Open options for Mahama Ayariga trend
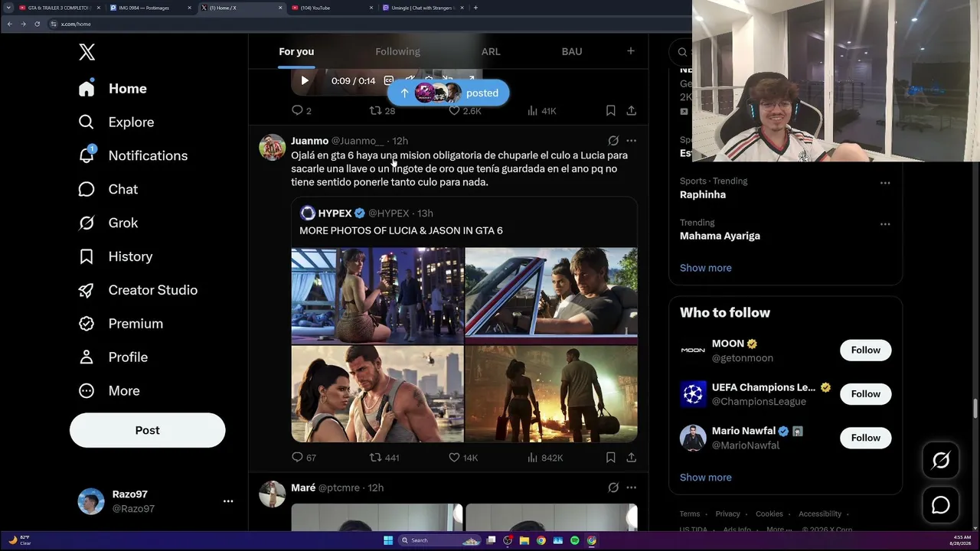Screen dimensions: 980x551 click(885, 224)
